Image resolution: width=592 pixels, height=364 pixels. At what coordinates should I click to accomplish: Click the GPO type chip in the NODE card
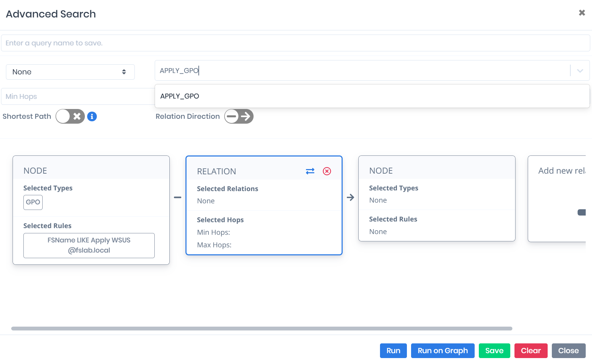[32, 202]
